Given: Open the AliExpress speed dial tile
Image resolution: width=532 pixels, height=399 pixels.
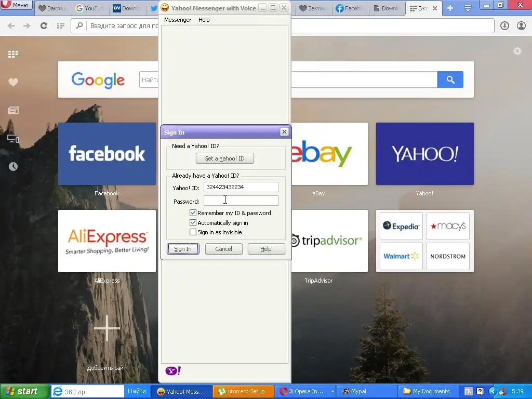Looking at the screenshot, I should point(107,241).
